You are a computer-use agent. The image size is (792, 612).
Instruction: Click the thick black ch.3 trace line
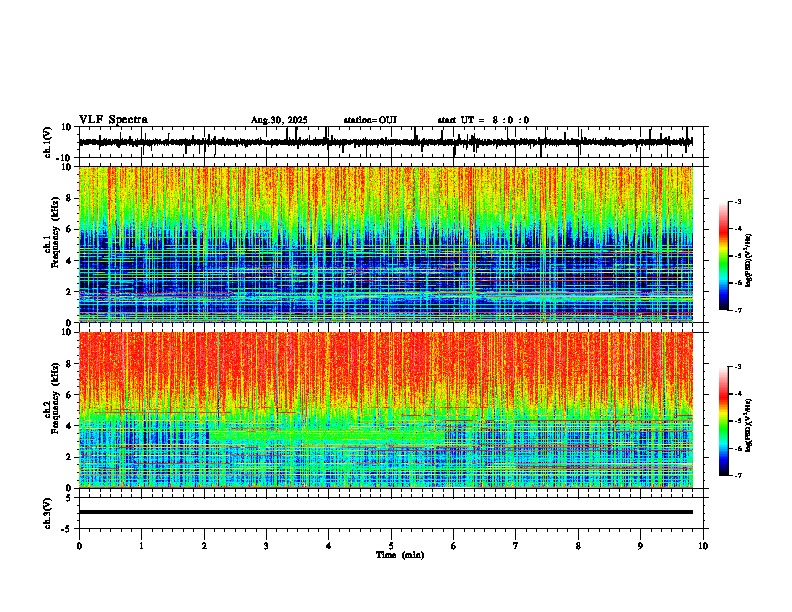tap(386, 512)
